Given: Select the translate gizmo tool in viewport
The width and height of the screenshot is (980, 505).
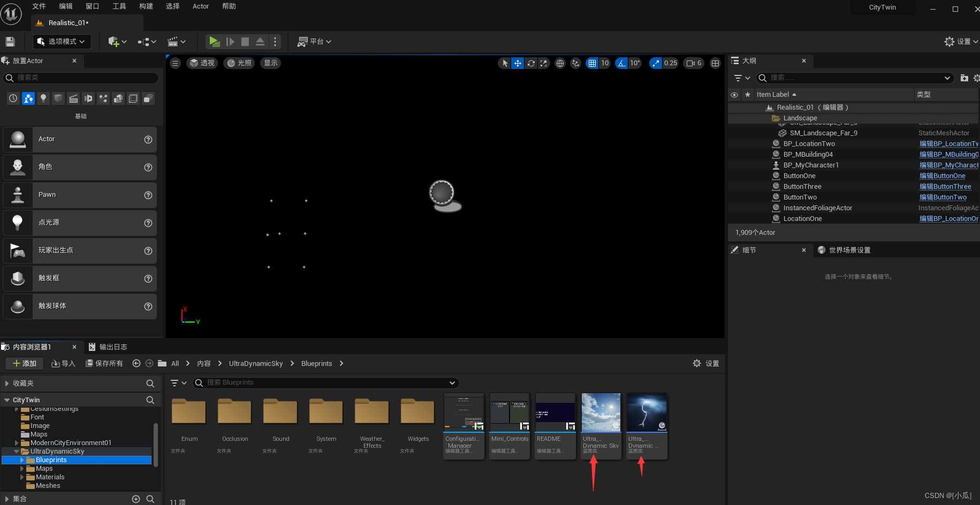Looking at the screenshot, I should [518, 63].
